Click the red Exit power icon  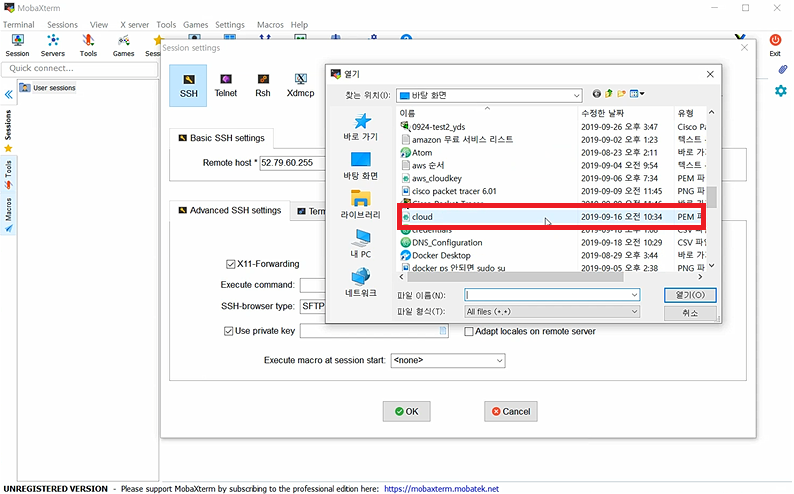click(775, 40)
